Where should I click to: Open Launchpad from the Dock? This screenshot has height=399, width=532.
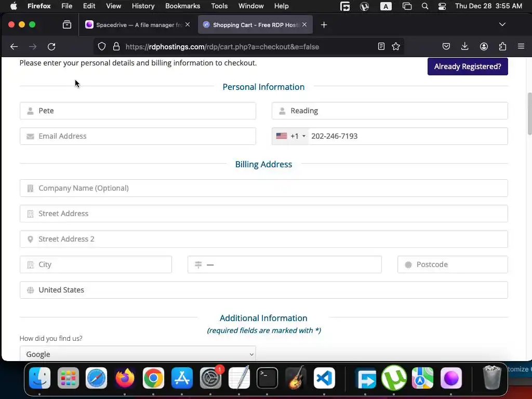click(68, 378)
